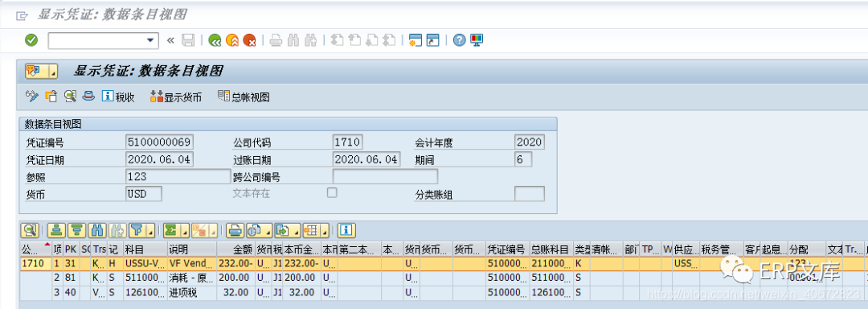
Task: Click the Document Header hat icon
Action: (x=88, y=97)
